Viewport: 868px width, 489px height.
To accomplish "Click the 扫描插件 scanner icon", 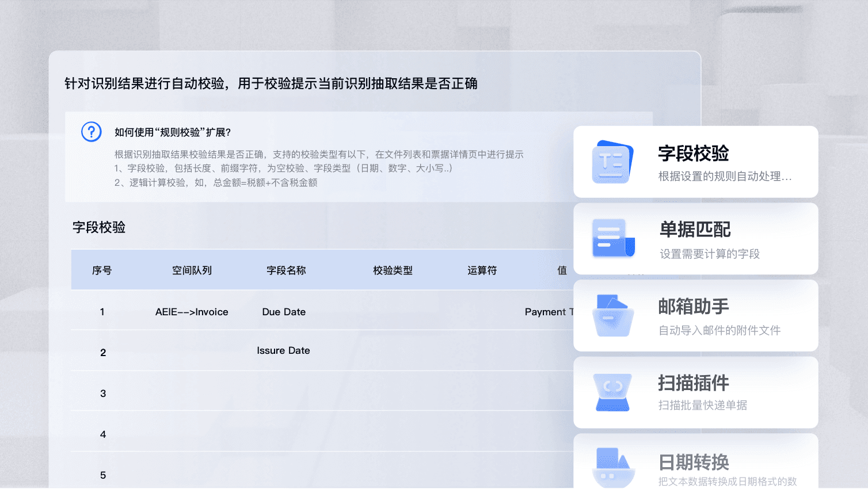I will click(x=614, y=392).
